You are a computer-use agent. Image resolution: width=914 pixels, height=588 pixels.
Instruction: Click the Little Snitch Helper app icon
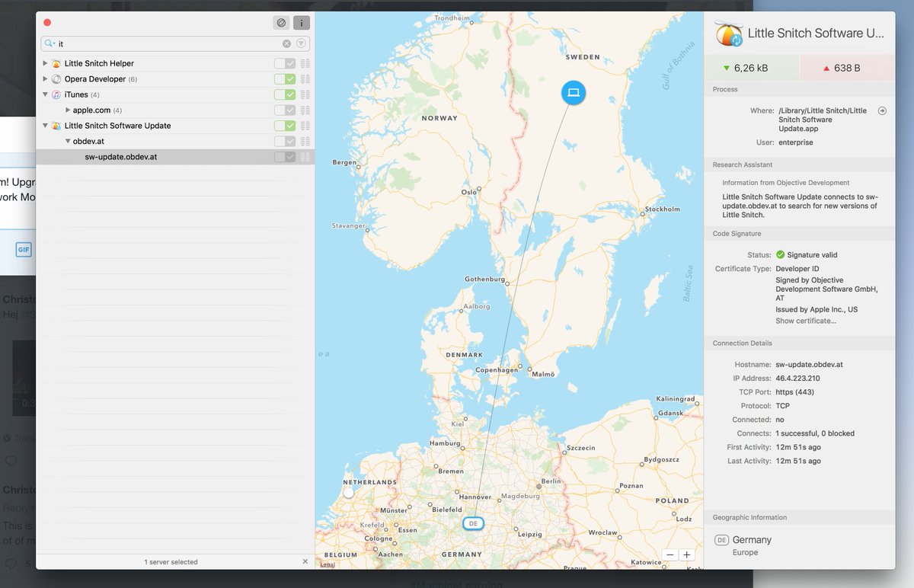56,63
